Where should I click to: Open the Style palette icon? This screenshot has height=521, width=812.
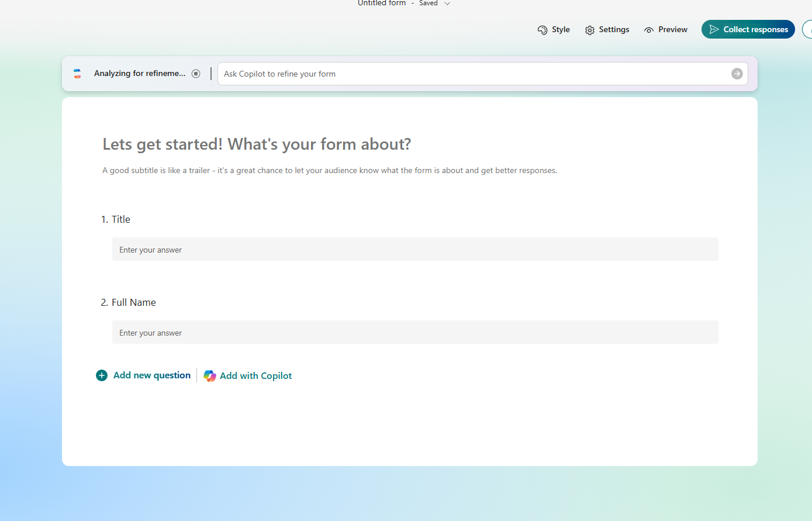pyautogui.click(x=543, y=30)
